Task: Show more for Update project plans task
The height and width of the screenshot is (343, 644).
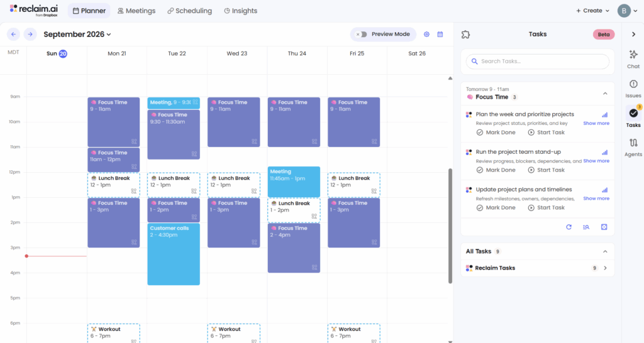Action: 596,199
